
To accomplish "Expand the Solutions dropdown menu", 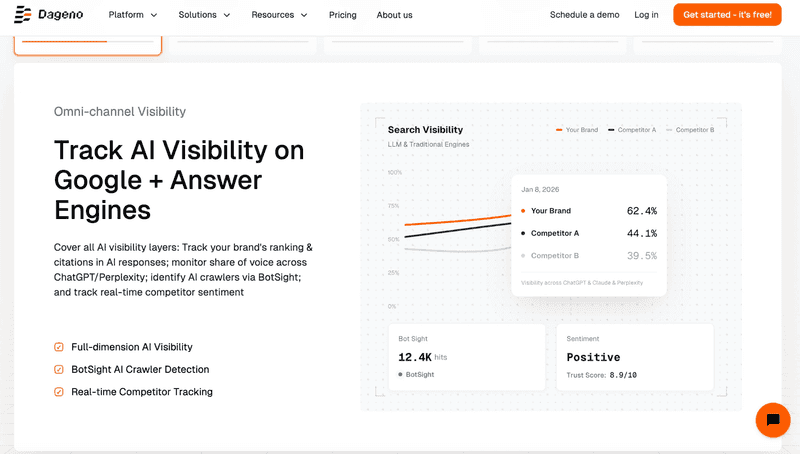I will [x=204, y=15].
